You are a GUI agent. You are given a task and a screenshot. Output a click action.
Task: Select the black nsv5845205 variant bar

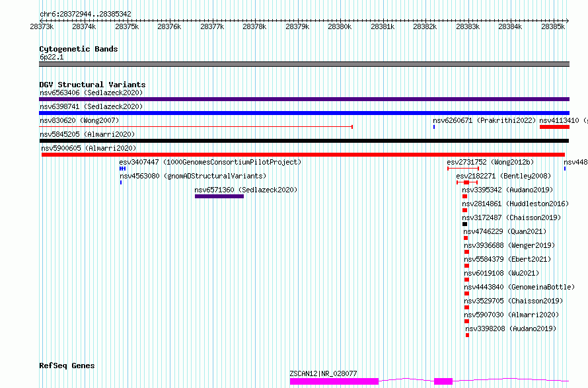click(x=304, y=141)
